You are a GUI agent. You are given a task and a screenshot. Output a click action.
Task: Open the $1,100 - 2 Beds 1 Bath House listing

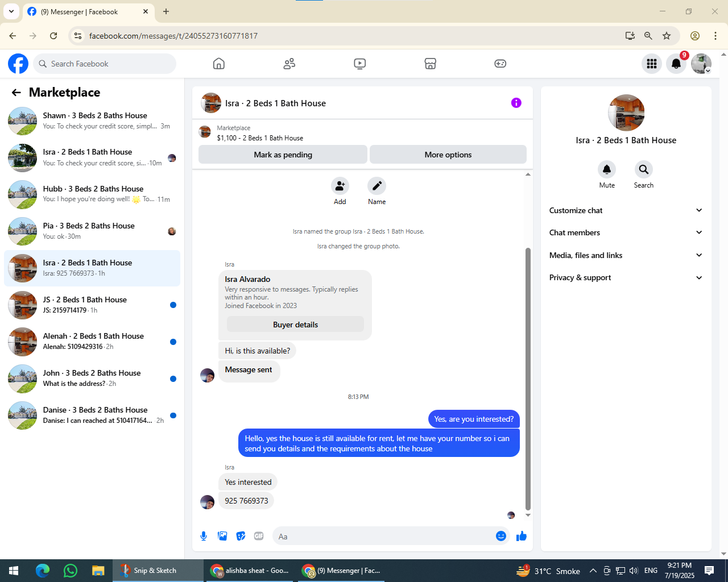point(260,138)
